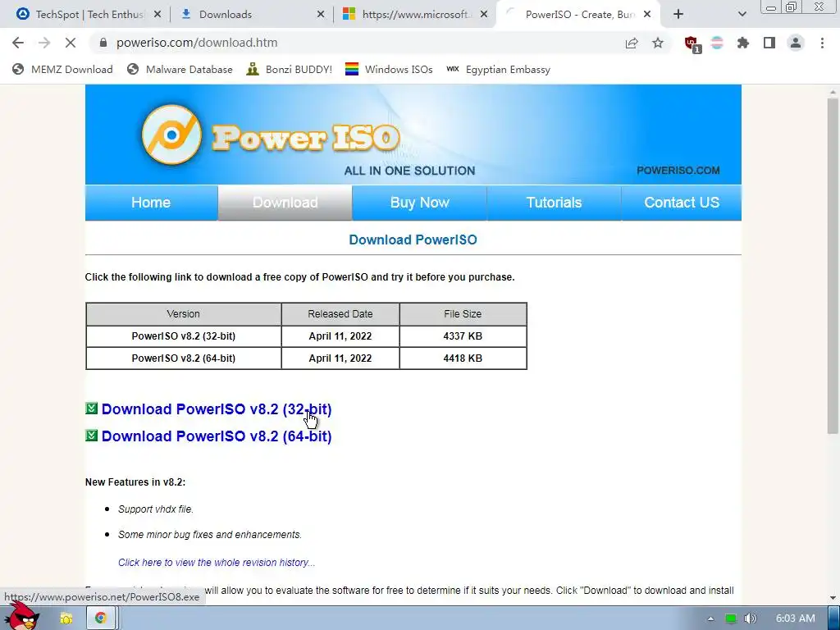
Task: Click the Chrome taskbar icon
Action: pyautogui.click(x=101, y=619)
